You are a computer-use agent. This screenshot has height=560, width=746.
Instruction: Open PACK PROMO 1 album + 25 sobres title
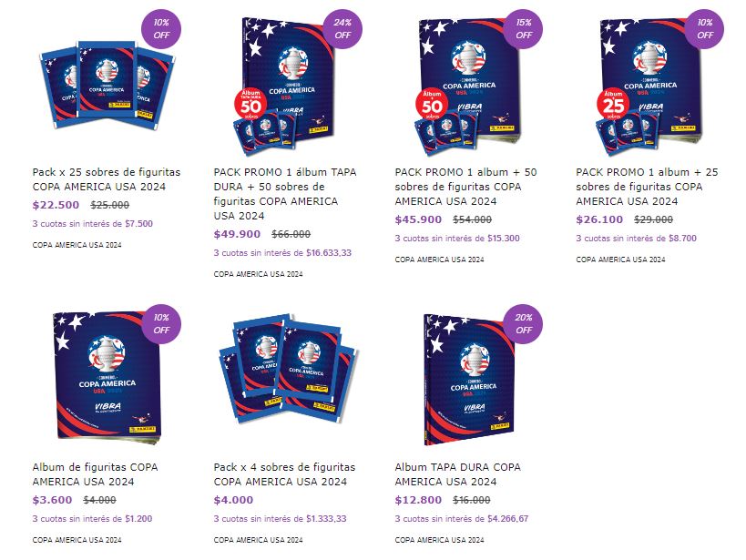click(x=647, y=187)
